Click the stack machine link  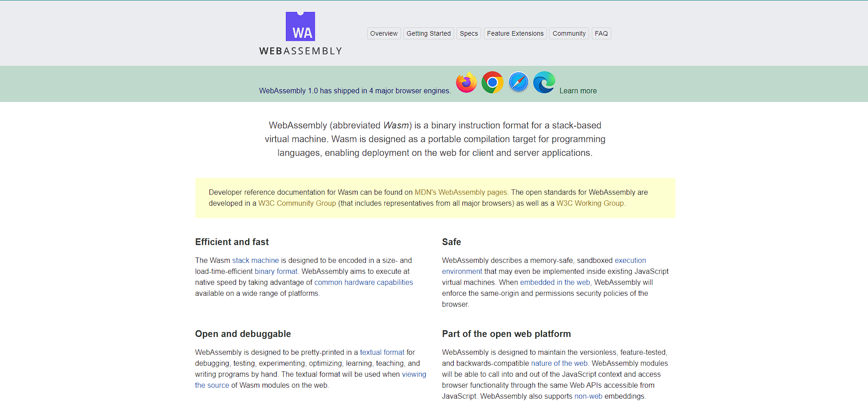click(x=255, y=260)
